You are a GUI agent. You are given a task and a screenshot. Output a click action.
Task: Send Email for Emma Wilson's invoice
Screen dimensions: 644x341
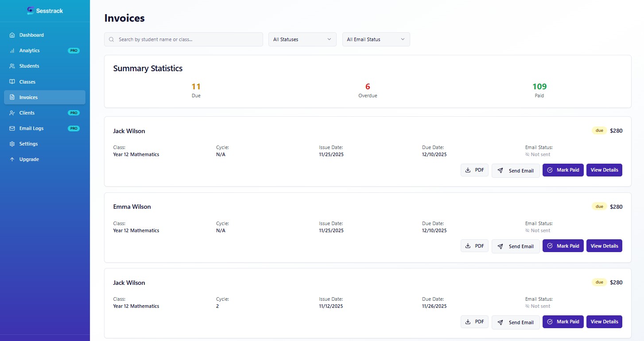516,246
